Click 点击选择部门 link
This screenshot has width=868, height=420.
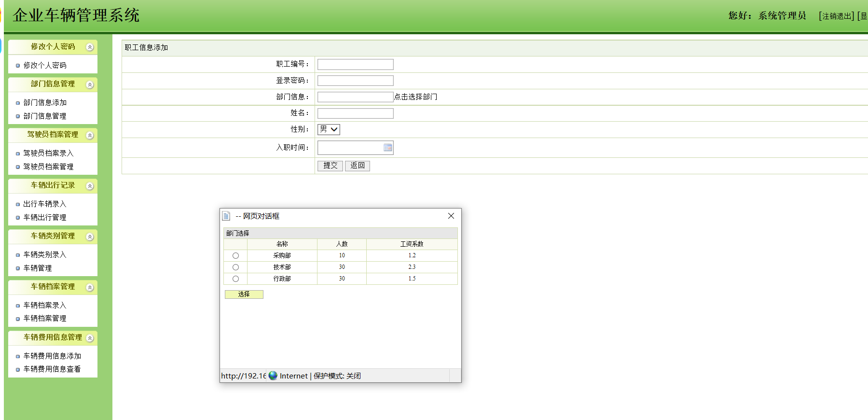pyautogui.click(x=415, y=97)
